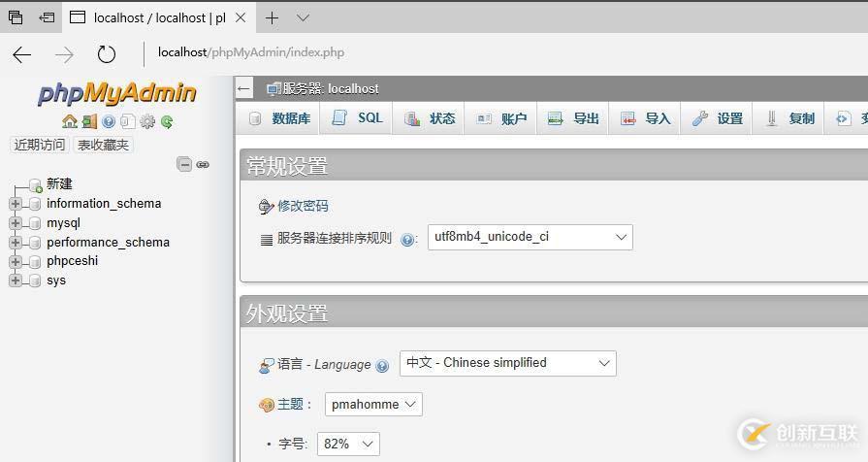Go back with the browser back arrow
This screenshot has width=868, height=462.
pos(22,54)
